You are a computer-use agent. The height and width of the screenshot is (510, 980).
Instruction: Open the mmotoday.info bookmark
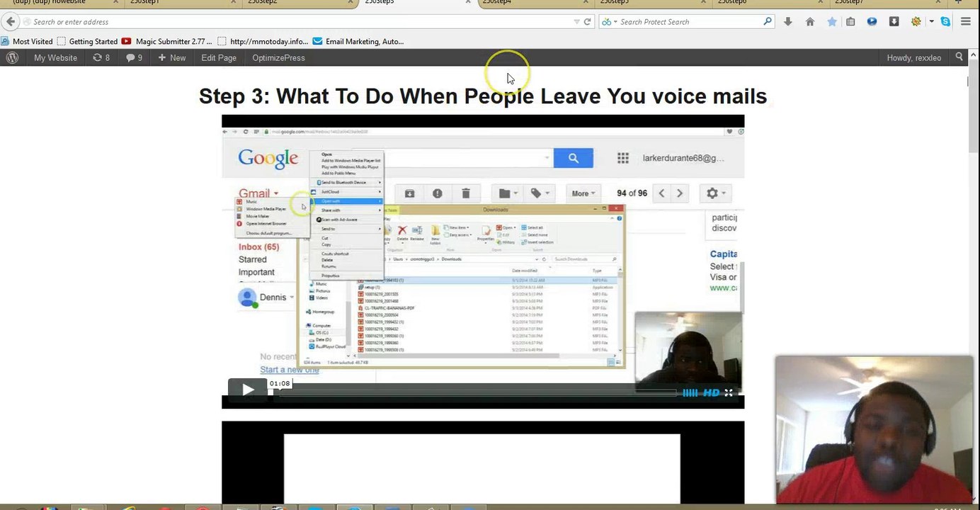click(x=263, y=41)
